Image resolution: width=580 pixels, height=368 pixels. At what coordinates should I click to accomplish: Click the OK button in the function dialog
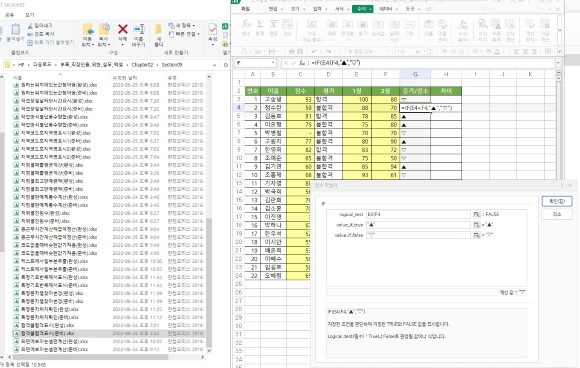pyautogui.click(x=557, y=201)
